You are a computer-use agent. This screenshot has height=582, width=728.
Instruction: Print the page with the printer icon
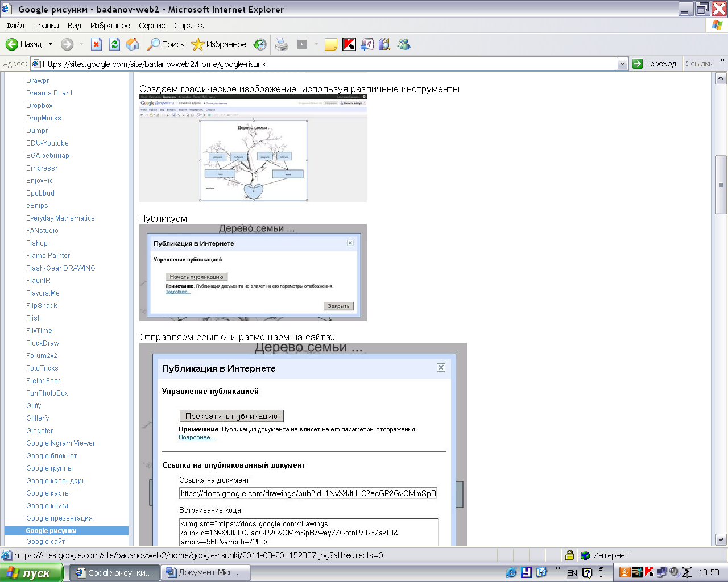(x=282, y=44)
